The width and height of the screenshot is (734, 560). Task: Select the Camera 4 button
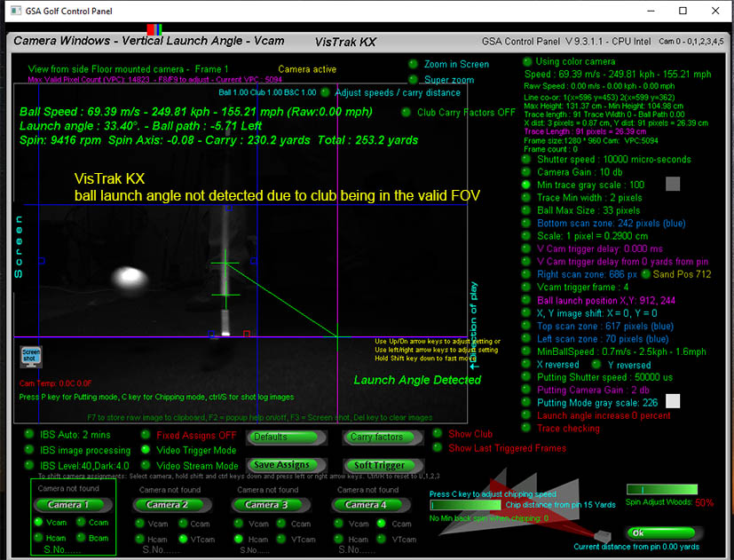click(371, 505)
